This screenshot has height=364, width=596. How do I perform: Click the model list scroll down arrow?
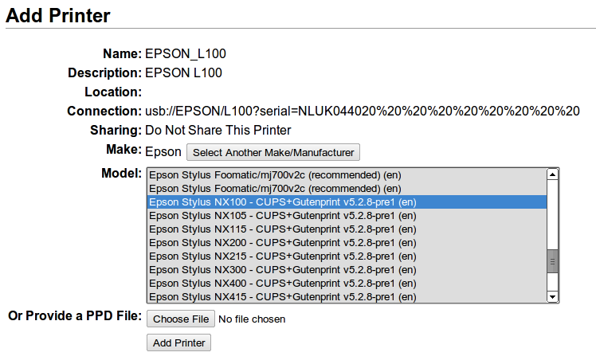[x=552, y=297]
